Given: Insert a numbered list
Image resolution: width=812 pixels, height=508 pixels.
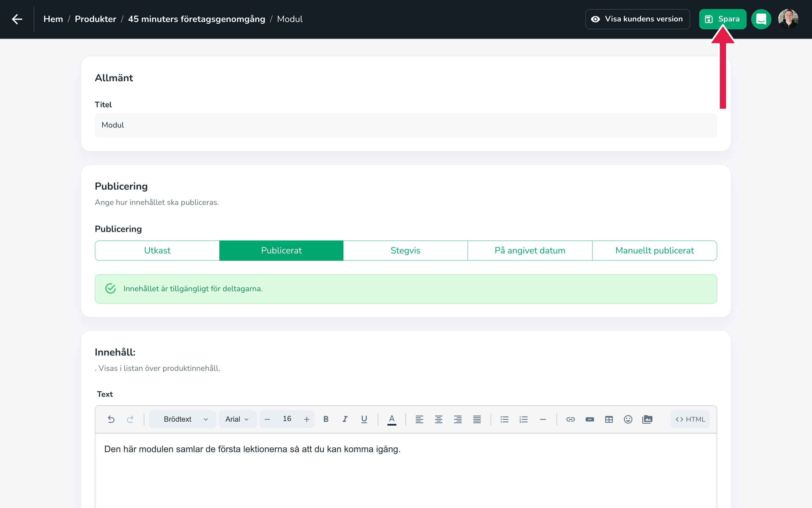Looking at the screenshot, I should coord(524,419).
